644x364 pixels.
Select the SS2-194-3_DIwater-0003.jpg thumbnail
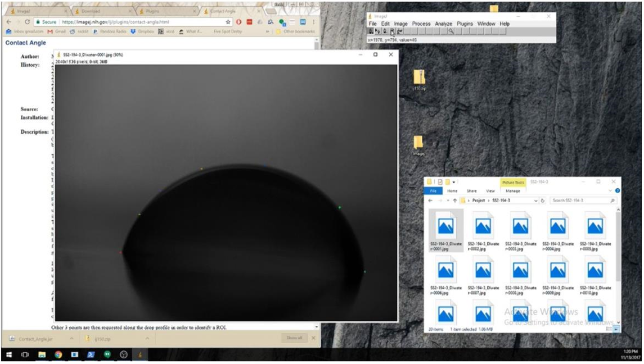(520, 231)
